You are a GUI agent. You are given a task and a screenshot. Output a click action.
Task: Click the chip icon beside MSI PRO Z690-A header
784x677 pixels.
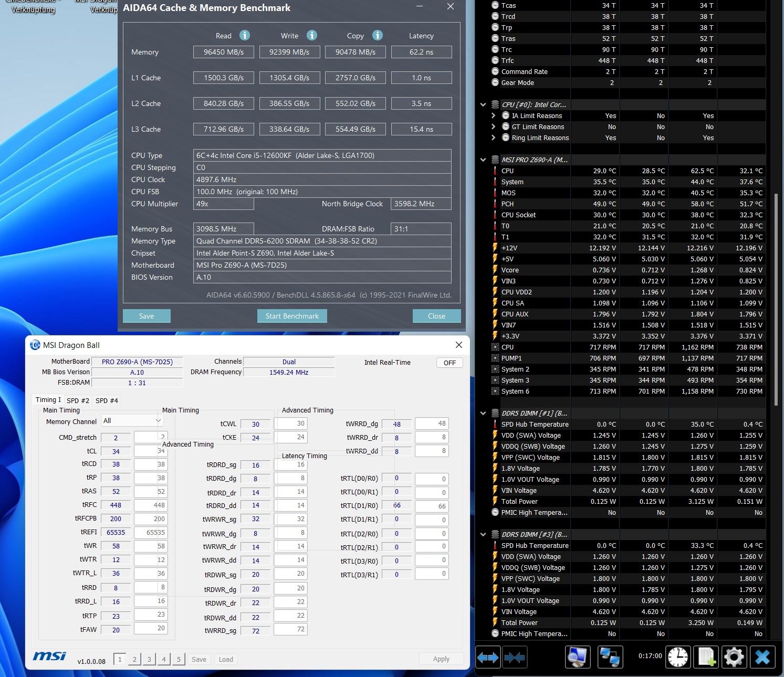[x=495, y=160]
